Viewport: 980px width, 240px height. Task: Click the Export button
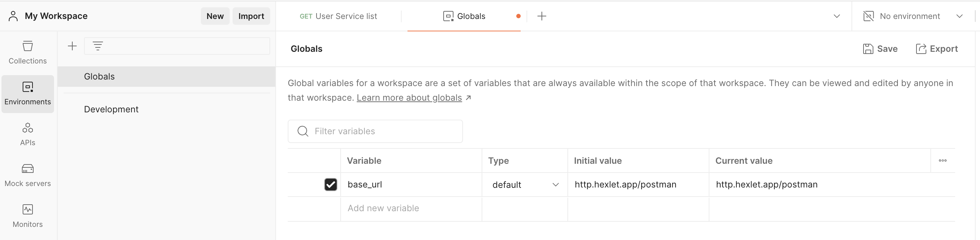(936, 49)
